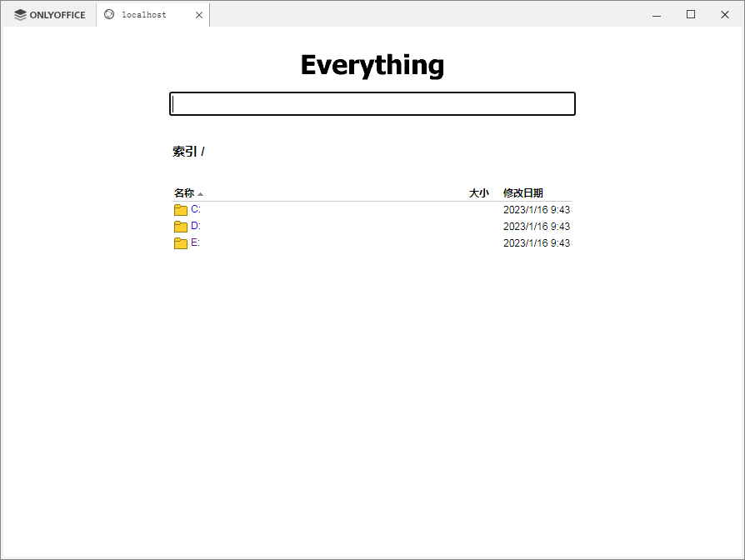Click the 索引 breadcrumb label
Image resolution: width=745 pixels, height=560 pixels.
tap(185, 152)
